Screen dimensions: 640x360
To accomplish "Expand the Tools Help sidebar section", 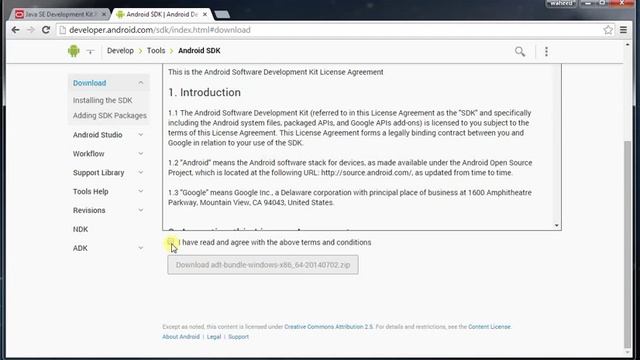I will [x=141, y=191].
